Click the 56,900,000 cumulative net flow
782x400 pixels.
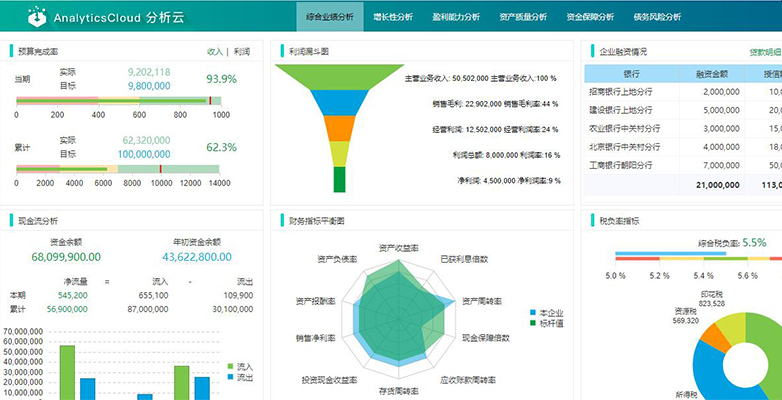click(x=67, y=309)
